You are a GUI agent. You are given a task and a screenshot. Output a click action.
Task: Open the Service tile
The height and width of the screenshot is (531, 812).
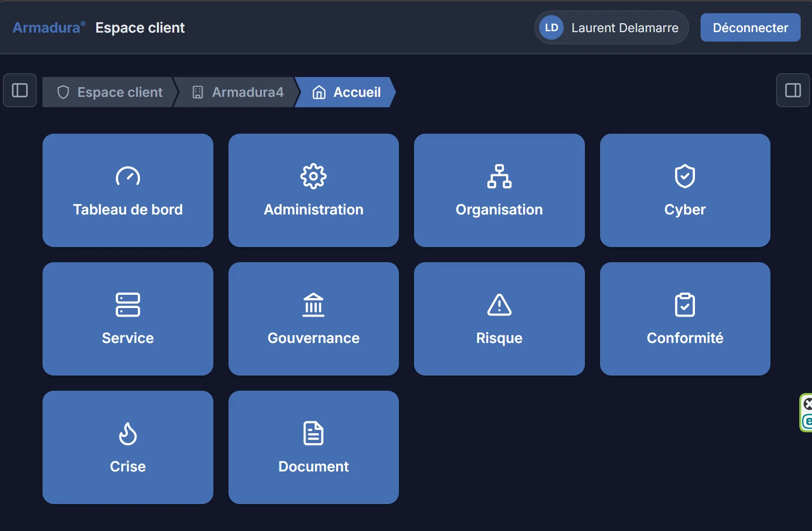coord(127,319)
